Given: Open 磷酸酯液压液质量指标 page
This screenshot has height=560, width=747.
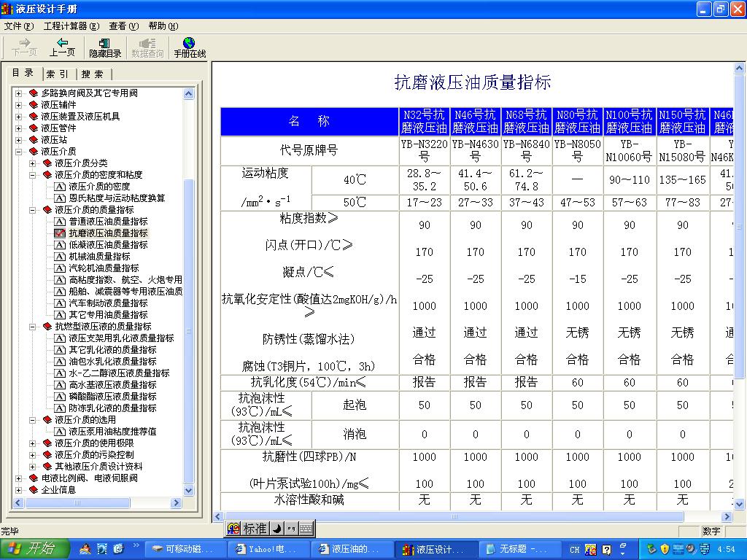Looking at the screenshot, I should 112,397.
